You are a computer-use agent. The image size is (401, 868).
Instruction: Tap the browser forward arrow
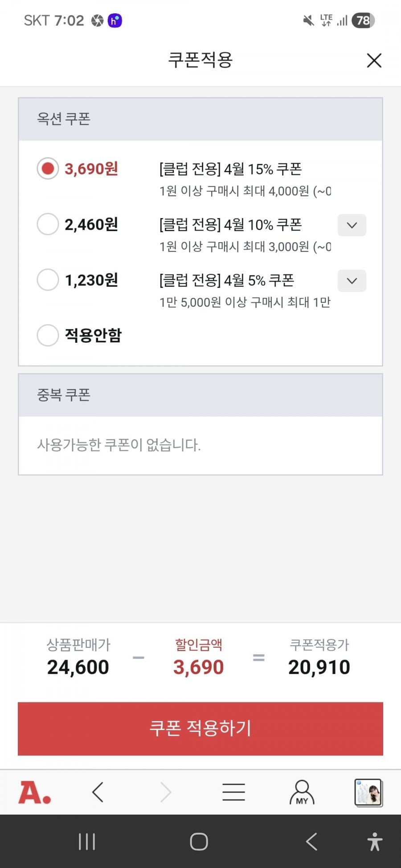(x=166, y=792)
